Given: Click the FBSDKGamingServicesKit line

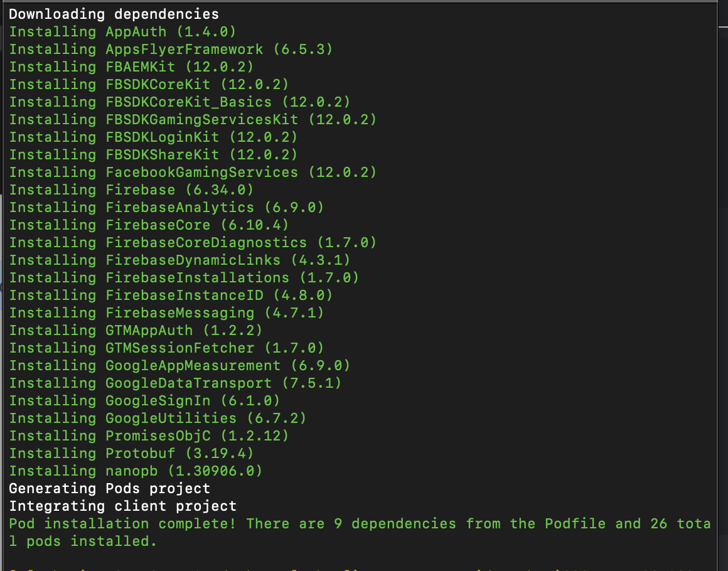Looking at the screenshot, I should pos(193,120).
